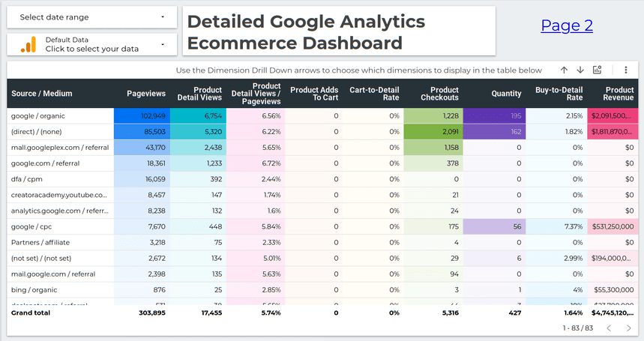Click the orange Google Analytics data icon
The image size is (644, 341).
click(28, 44)
